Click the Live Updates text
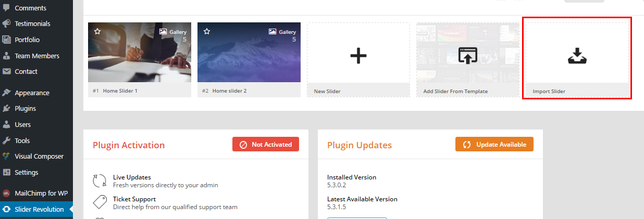Image resolution: width=644 pixels, height=219 pixels. (132, 177)
